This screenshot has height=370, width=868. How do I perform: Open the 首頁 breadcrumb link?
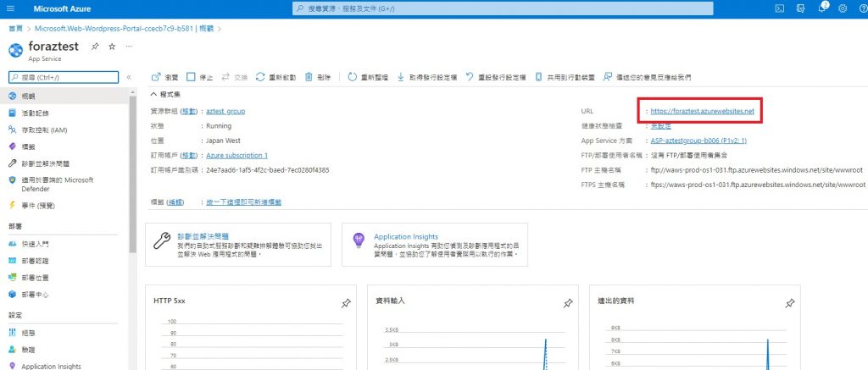coord(15,29)
